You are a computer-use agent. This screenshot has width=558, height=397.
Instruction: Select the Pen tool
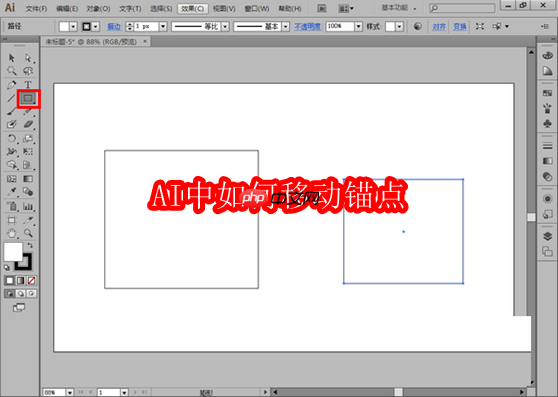pos(11,85)
